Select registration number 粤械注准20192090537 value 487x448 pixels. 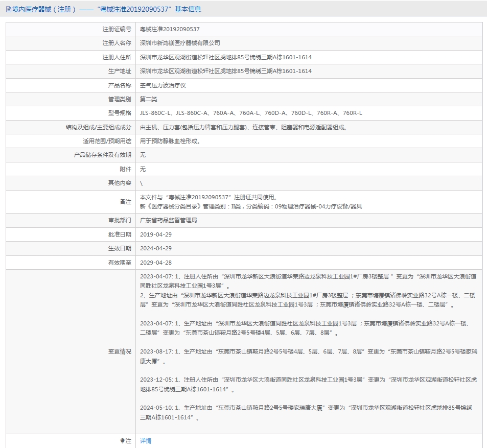[170, 29]
